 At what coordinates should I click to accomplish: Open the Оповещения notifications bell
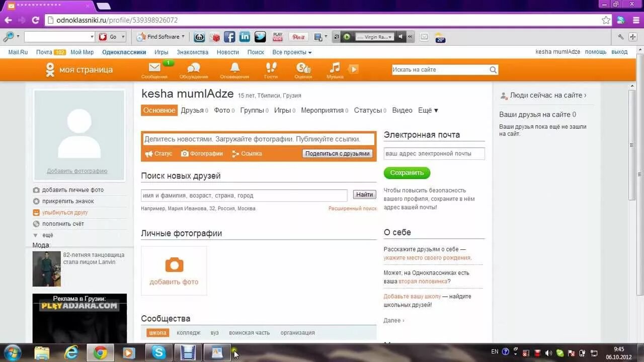click(234, 69)
